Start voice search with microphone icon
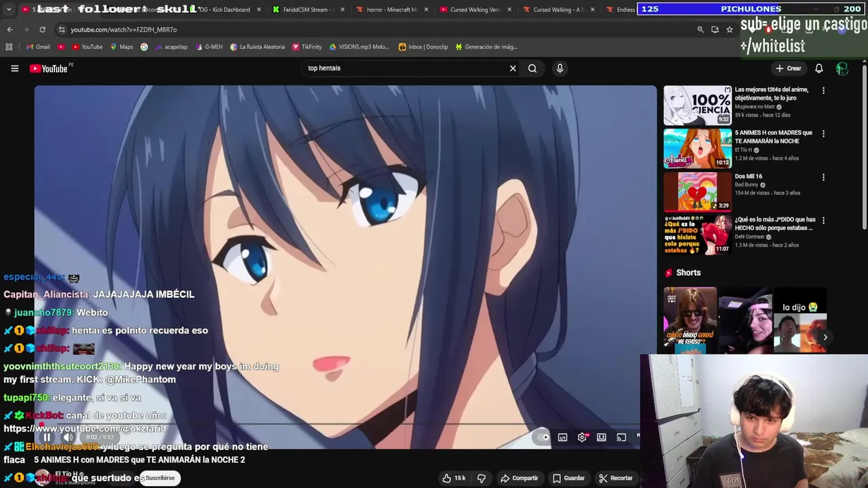Screen dimensions: 868x488 coord(559,68)
